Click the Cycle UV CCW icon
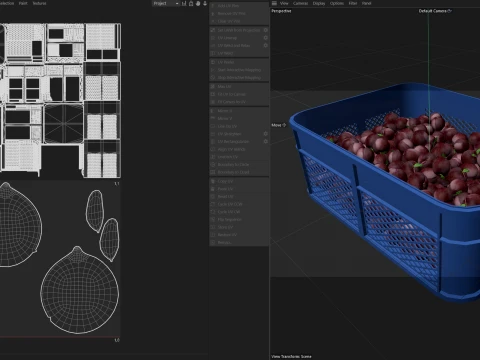The image size is (480, 360). pyautogui.click(x=213, y=204)
